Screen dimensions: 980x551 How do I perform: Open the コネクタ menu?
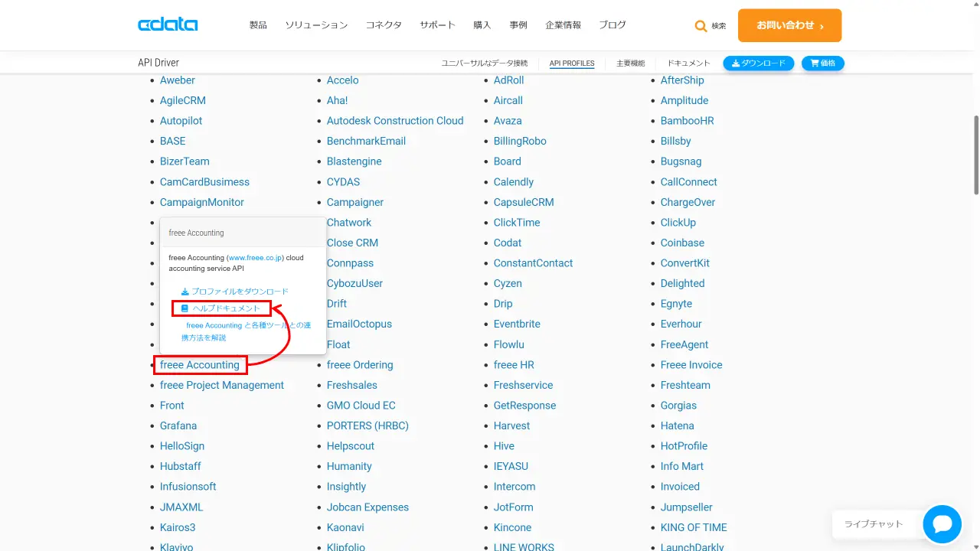(384, 25)
